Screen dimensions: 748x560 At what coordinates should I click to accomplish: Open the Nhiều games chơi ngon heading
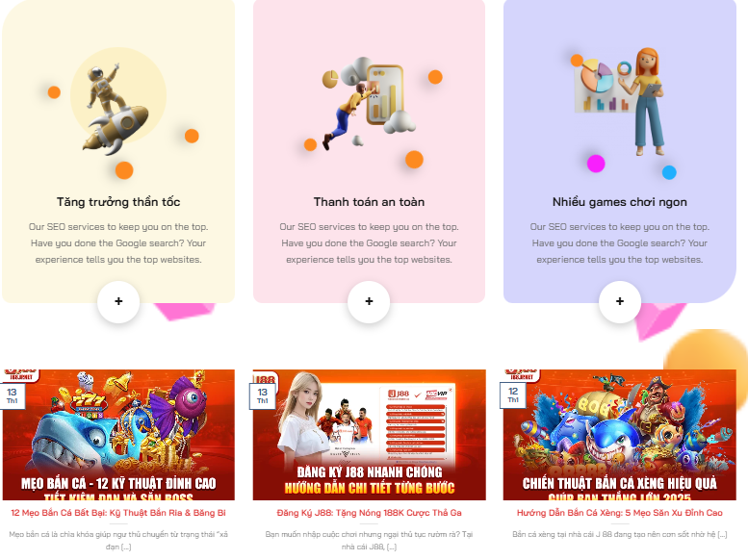click(x=620, y=202)
